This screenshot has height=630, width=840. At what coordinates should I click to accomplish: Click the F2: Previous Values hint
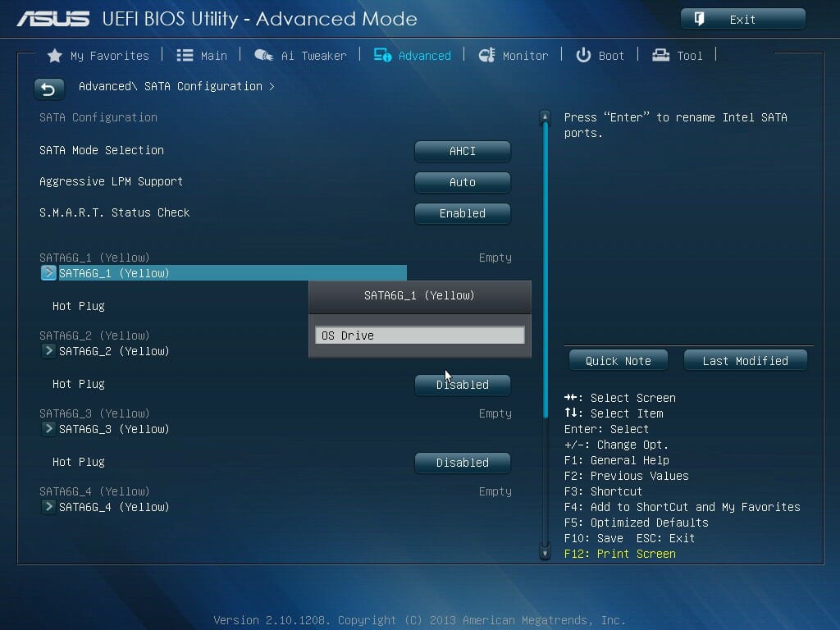[626, 477]
